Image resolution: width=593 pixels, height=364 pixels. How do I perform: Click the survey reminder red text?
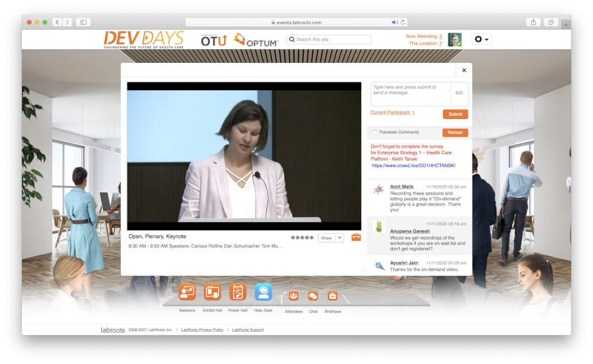pos(411,153)
